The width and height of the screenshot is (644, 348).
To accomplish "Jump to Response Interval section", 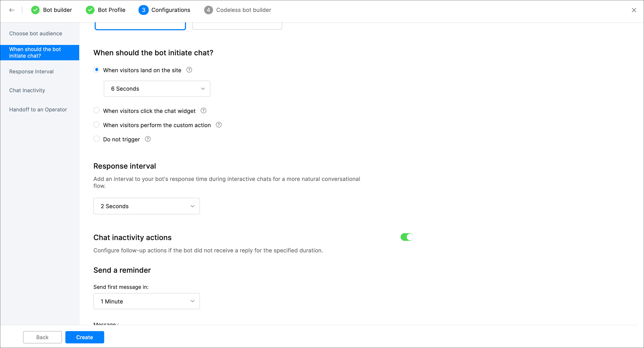I will [32, 72].
